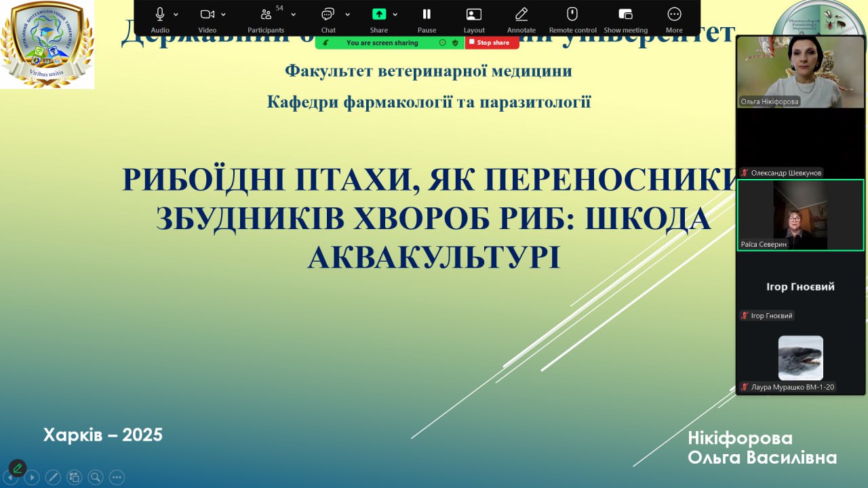This screenshot has height=488, width=868.
Task: Open the slideshow more options ellipsis
Action: (117, 477)
